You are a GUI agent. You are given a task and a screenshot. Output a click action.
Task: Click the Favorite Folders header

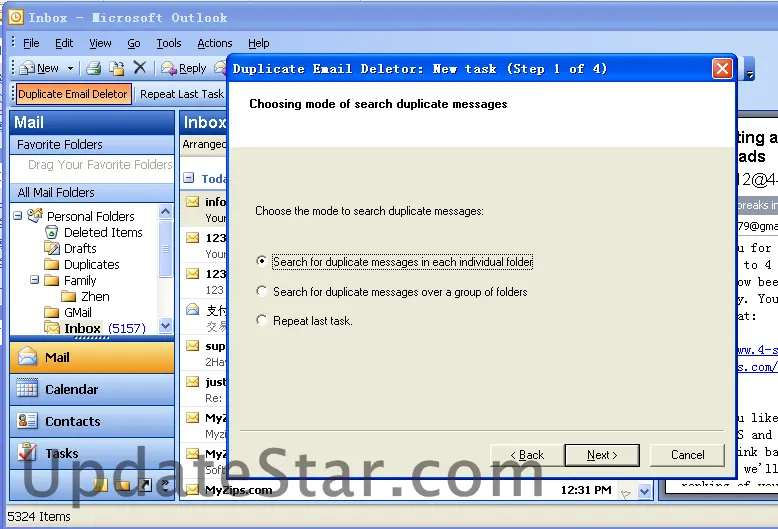point(92,144)
